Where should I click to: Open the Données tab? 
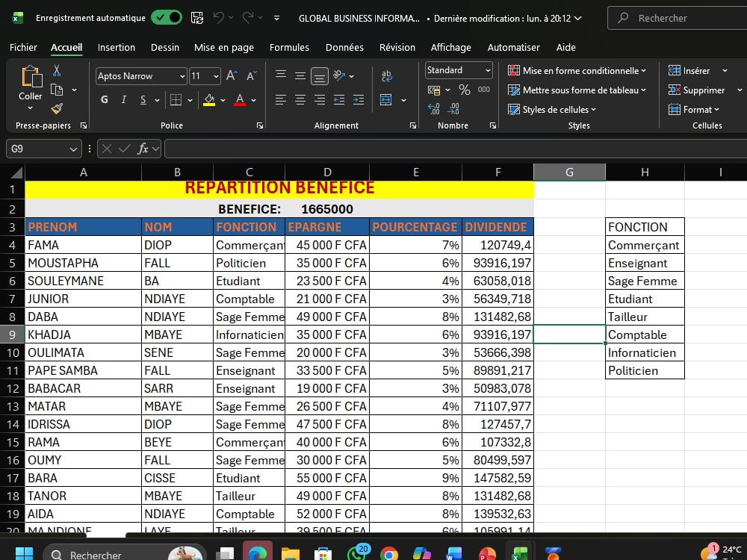344,47
